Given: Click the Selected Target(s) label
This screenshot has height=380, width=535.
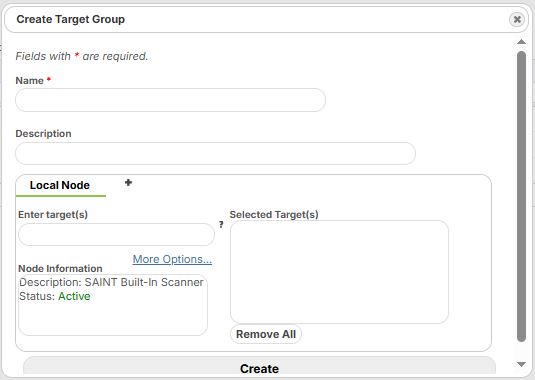Looking at the screenshot, I should pos(274,215).
